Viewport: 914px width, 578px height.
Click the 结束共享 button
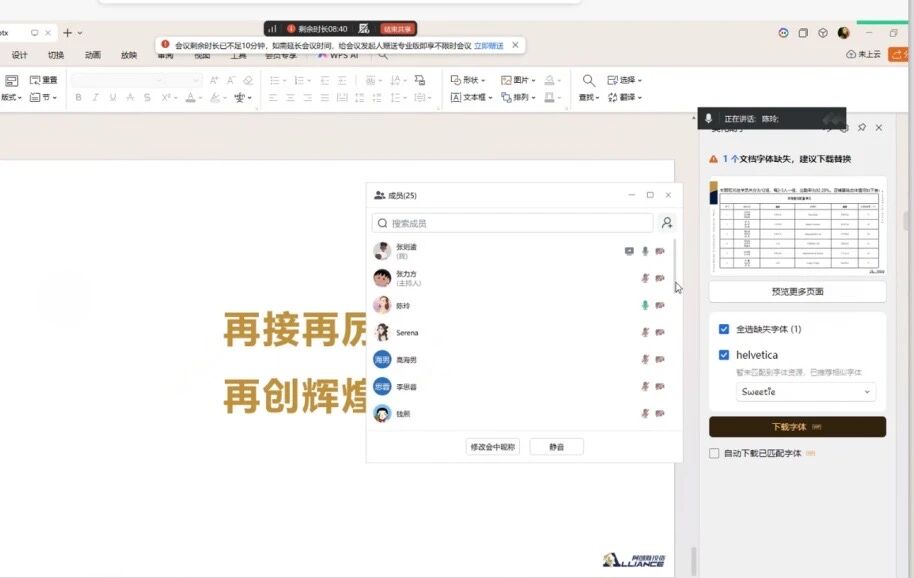[x=398, y=29]
